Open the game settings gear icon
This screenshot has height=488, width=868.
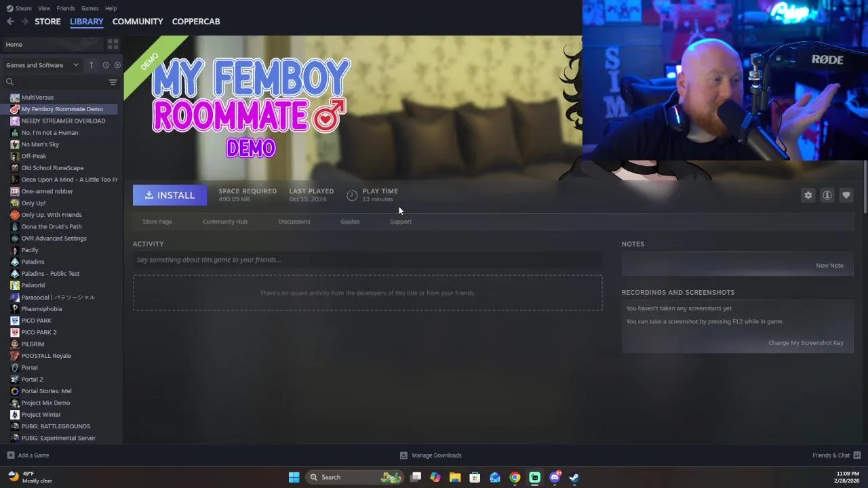point(808,195)
